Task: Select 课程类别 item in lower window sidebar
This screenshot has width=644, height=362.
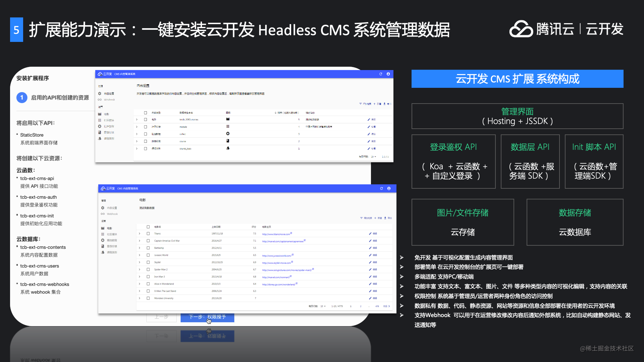Action: [109, 252]
